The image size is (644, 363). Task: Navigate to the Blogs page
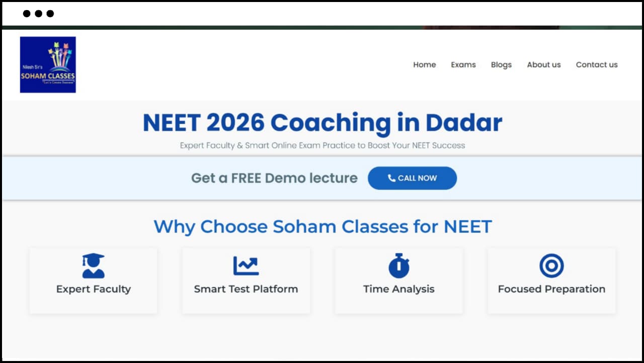[501, 64]
